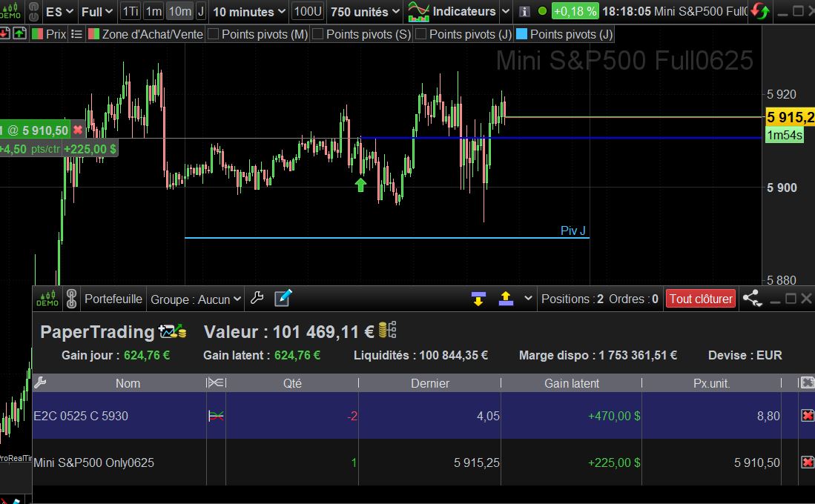Image resolution: width=815 pixels, height=504 pixels.
Task: Click the green status dot indicator
Action: coord(542,11)
